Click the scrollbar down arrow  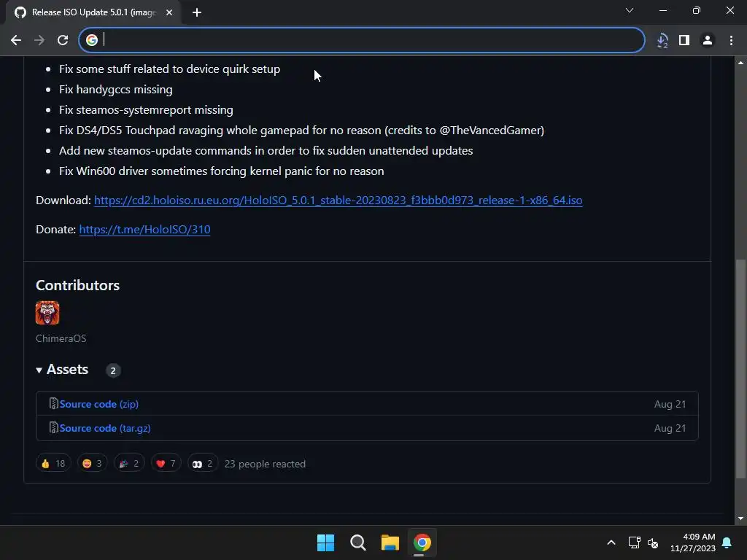point(740,518)
